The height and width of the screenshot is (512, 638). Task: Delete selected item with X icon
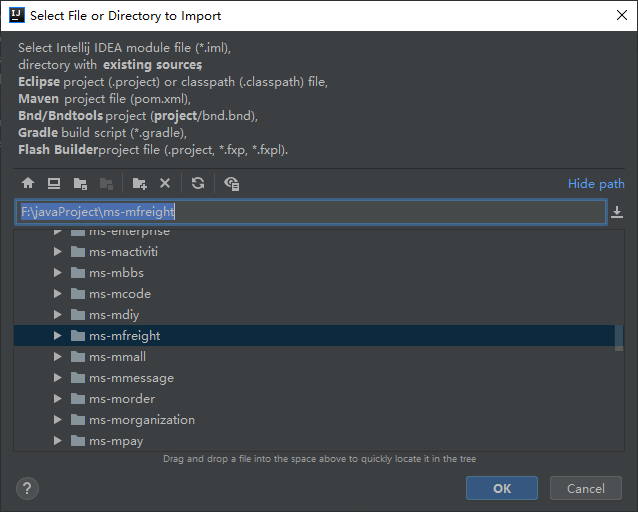pos(165,183)
